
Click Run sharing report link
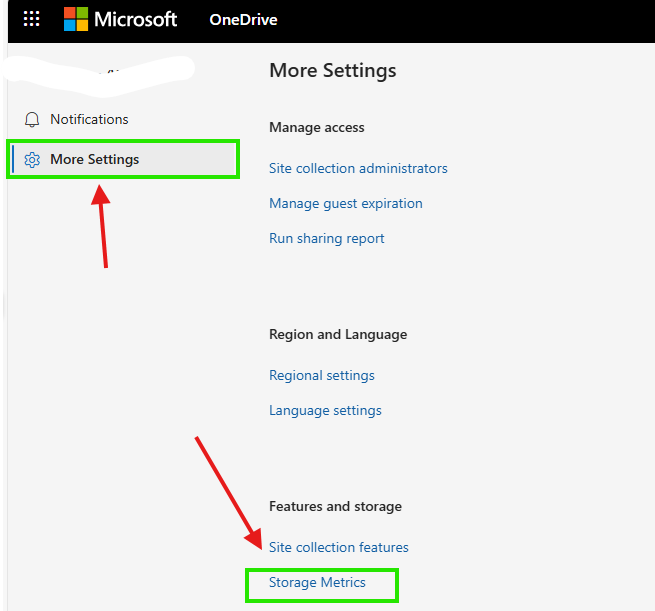tap(326, 238)
